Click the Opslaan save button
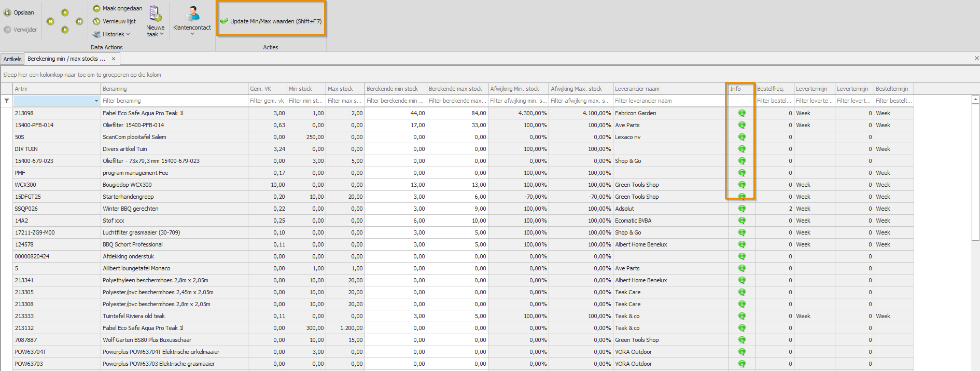The width and height of the screenshot is (980, 371). (x=19, y=12)
